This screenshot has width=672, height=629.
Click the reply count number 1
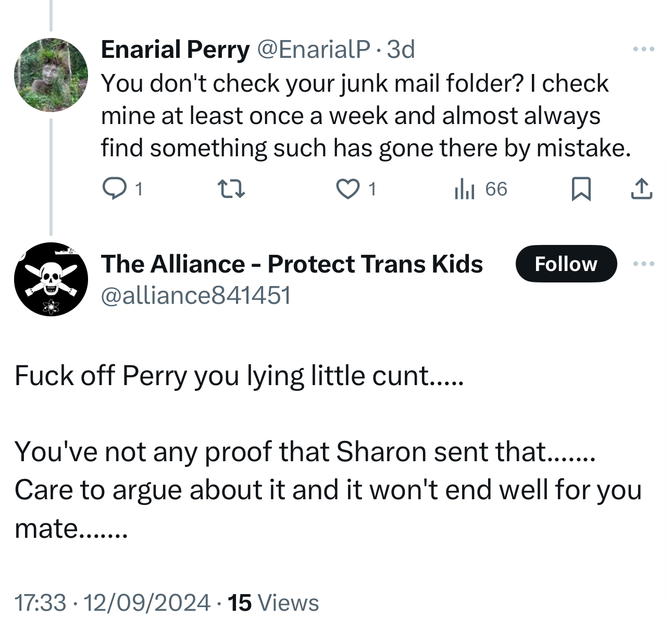click(x=139, y=189)
